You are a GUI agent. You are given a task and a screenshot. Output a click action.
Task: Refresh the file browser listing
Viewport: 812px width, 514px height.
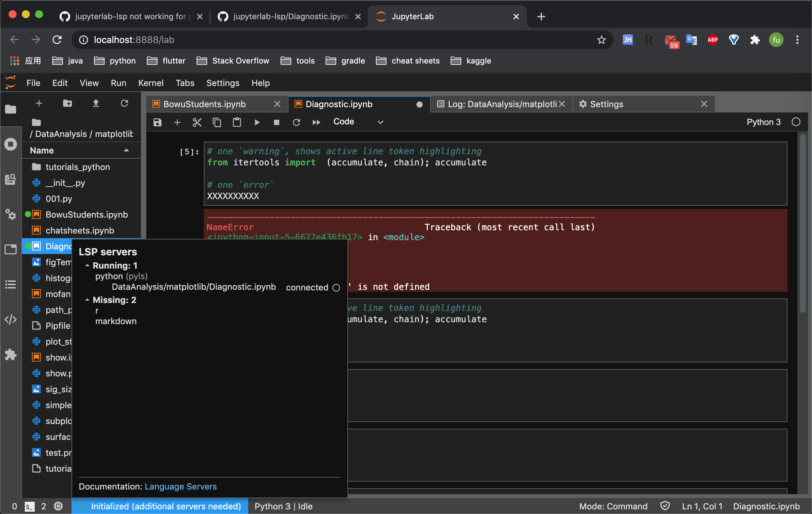coord(124,103)
